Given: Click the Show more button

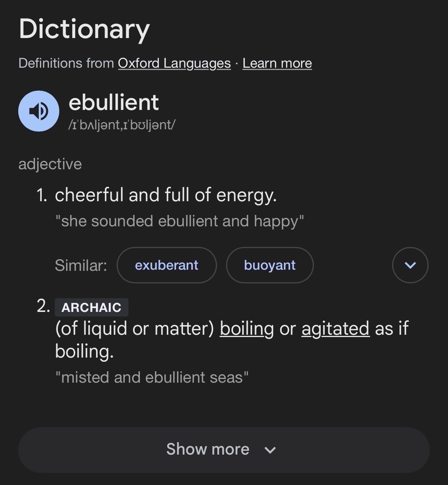Looking at the screenshot, I should click(x=207, y=449).
